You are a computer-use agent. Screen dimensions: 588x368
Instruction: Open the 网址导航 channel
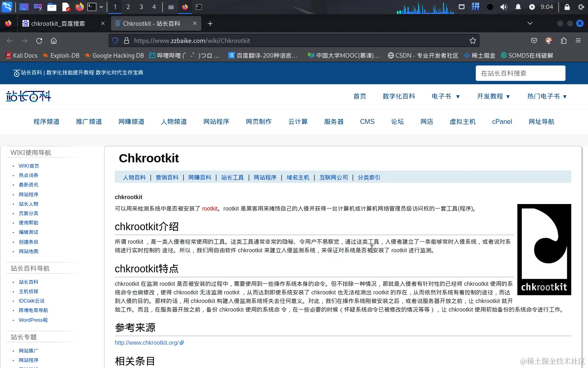click(541, 121)
